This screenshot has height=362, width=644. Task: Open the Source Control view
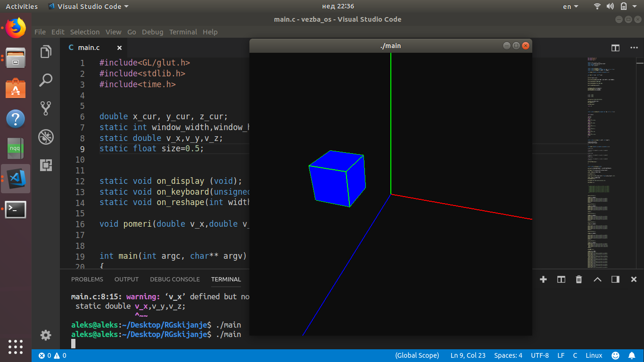(46, 108)
